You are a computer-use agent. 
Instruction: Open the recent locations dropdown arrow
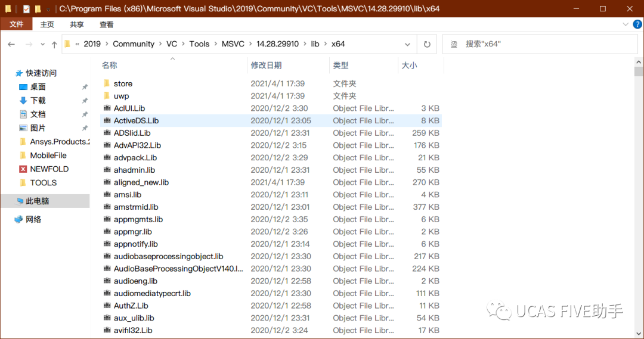42,44
